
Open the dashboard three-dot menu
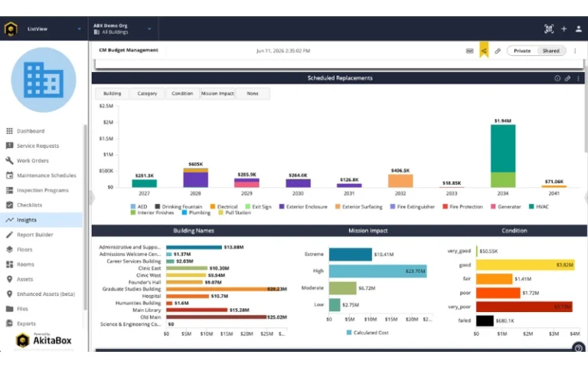[x=575, y=51]
